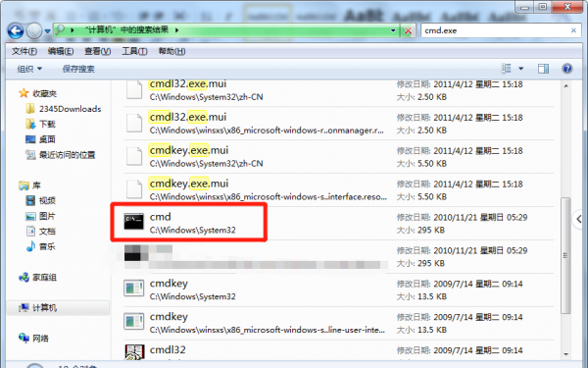588x368 pixels.
Task: Click inside the cmd.exe search field
Action: 495,30
